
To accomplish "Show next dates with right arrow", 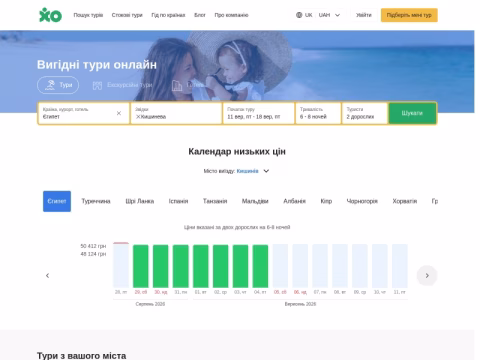I will [427, 275].
